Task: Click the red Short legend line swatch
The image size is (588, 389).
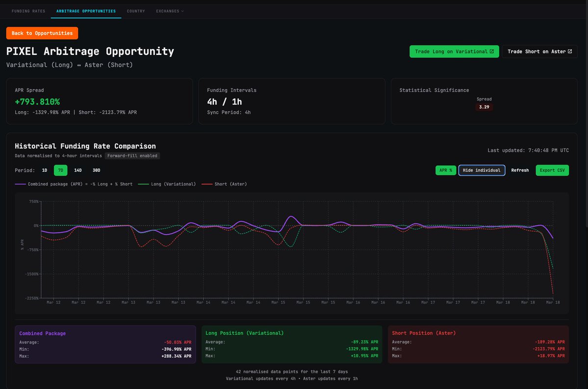Action: (x=207, y=184)
